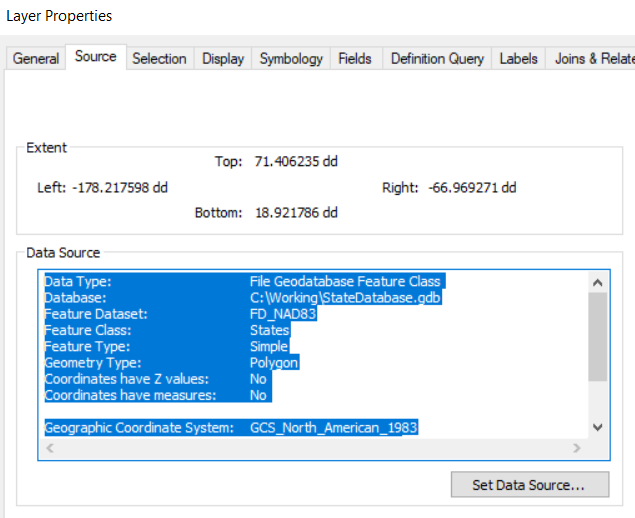Open the Symbology tab

291,59
